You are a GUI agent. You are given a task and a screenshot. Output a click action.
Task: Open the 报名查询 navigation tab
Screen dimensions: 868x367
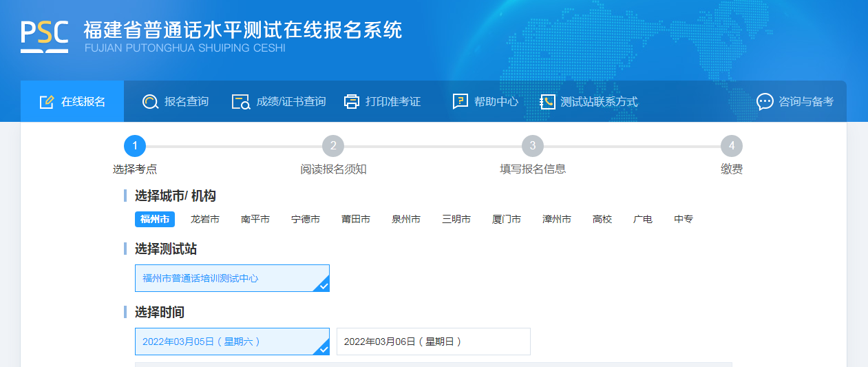[x=186, y=102]
